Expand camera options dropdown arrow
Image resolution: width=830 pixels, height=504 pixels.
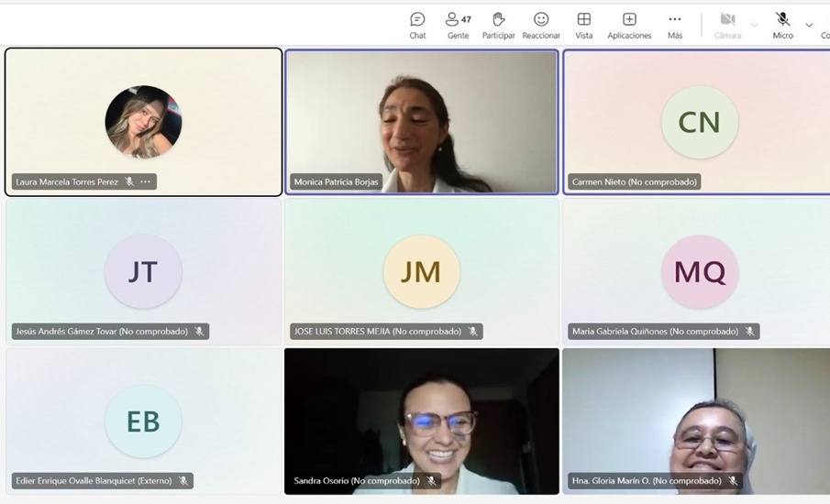coord(754,25)
